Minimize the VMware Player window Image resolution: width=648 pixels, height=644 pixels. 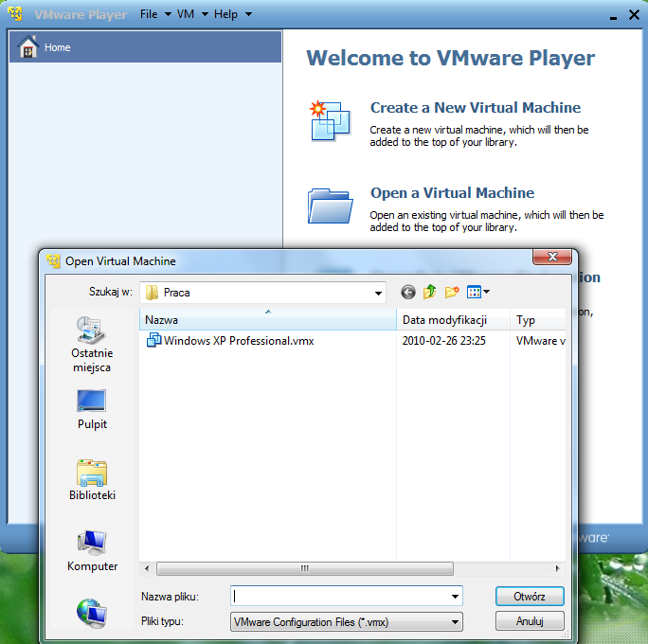coord(613,17)
